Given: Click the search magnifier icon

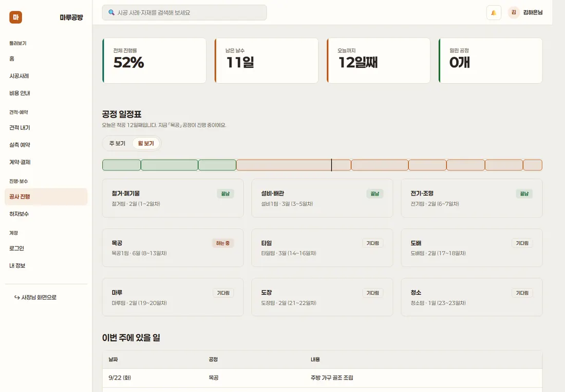Looking at the screenshot, I should point(111,13).
